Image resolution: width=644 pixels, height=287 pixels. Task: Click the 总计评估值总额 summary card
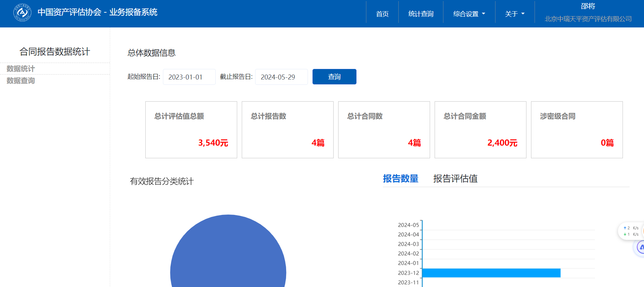tap(191, 130)
